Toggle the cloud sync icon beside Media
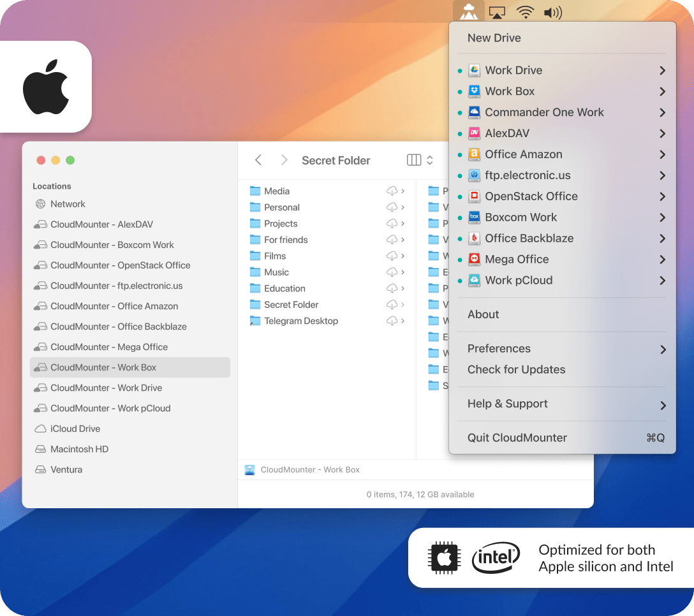The height and width of the screenshot is (616, 694). [390, 191]
